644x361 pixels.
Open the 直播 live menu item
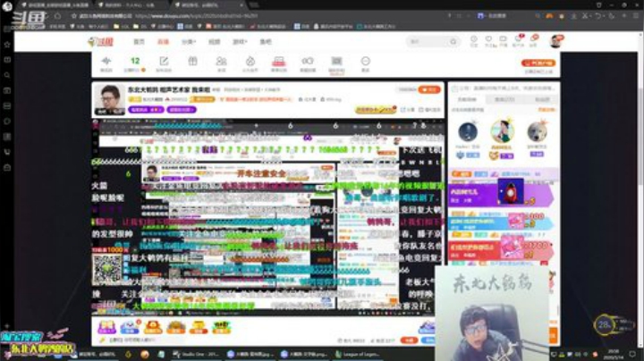[163, 41]
